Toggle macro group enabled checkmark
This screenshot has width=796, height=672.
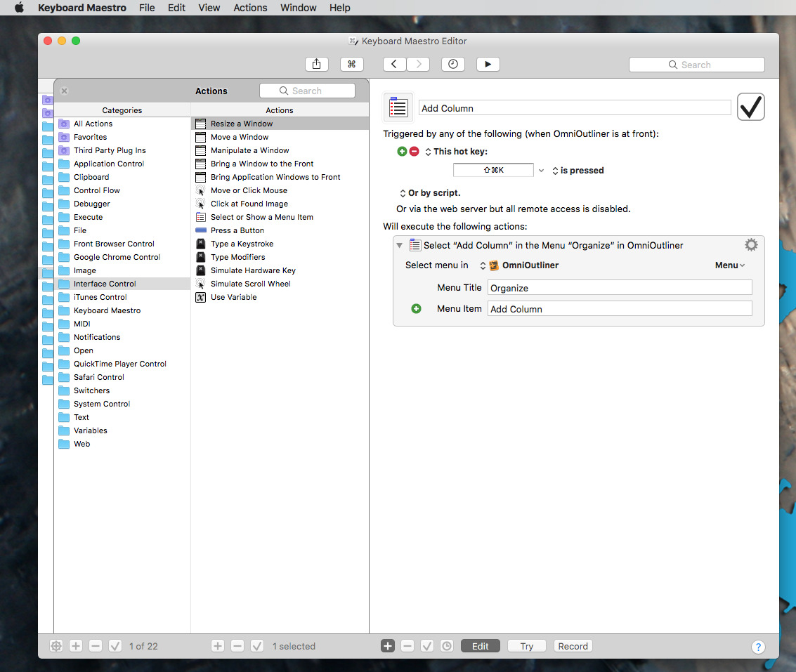coord(115,645)
